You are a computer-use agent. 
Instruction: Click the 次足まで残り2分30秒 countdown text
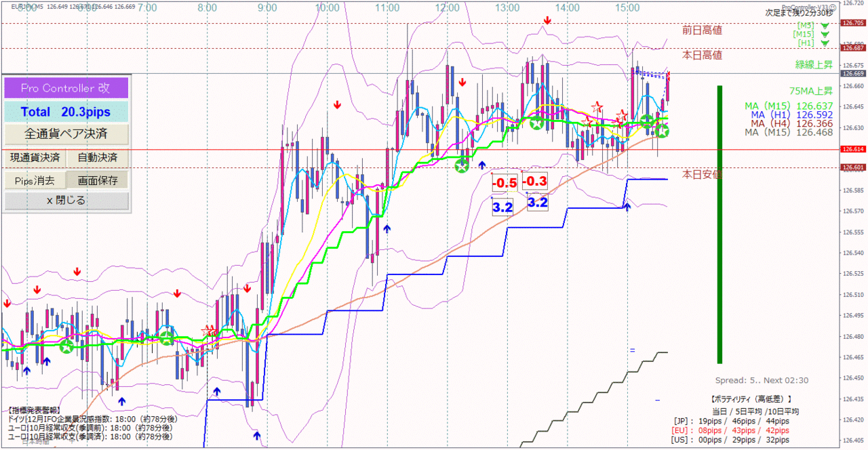click(x=800, y=13)
